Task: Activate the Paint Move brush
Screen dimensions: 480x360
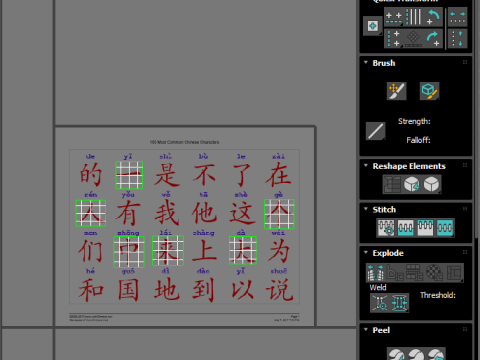Action: pos(397,91)
